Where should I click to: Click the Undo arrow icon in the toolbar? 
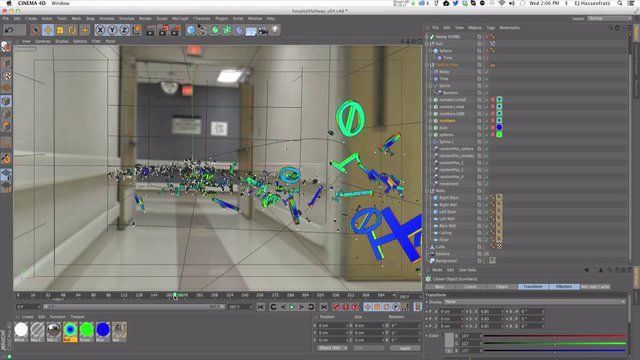(x=9, y=30)
